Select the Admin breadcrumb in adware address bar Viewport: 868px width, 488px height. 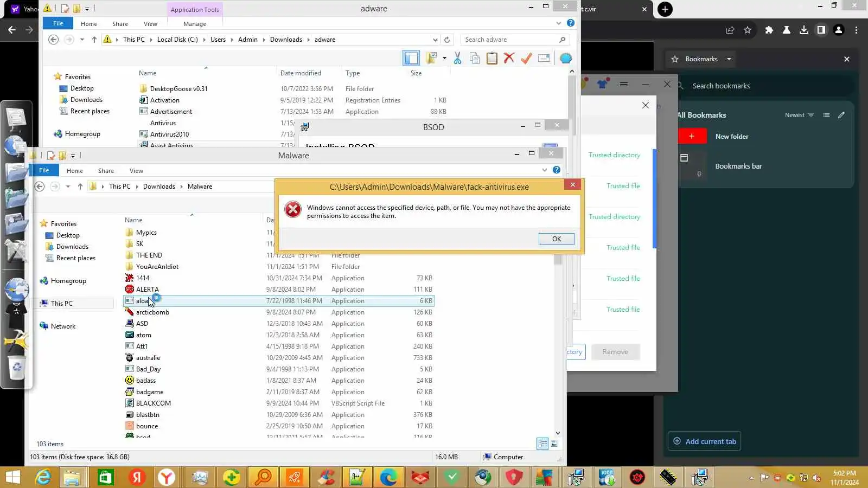(247, 40)
